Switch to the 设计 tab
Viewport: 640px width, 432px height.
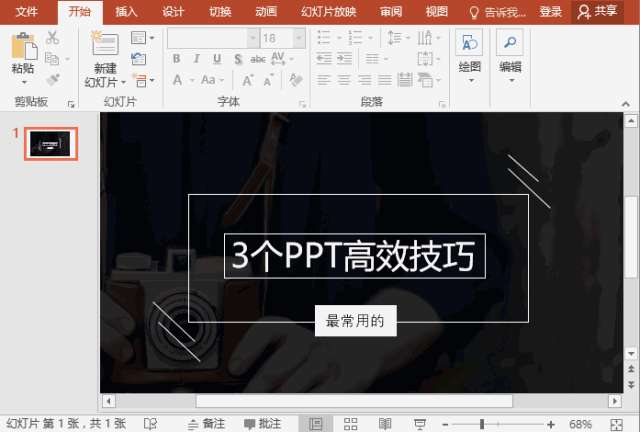173,12
